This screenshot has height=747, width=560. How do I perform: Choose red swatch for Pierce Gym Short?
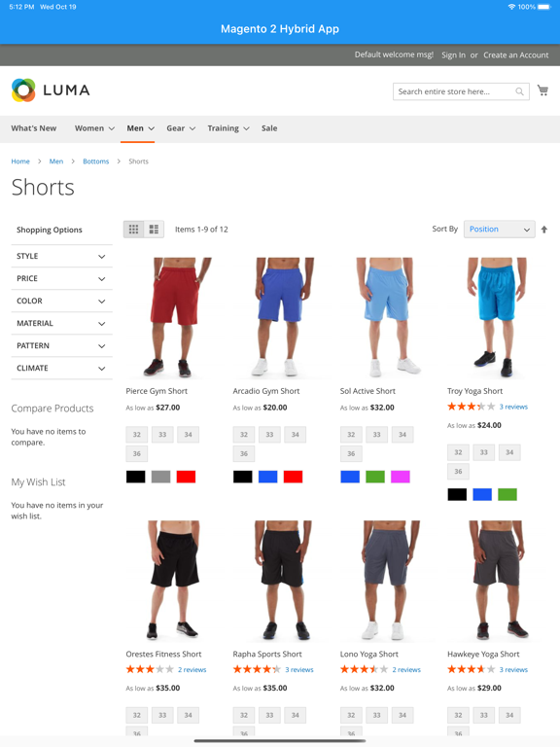click(186, 477)
